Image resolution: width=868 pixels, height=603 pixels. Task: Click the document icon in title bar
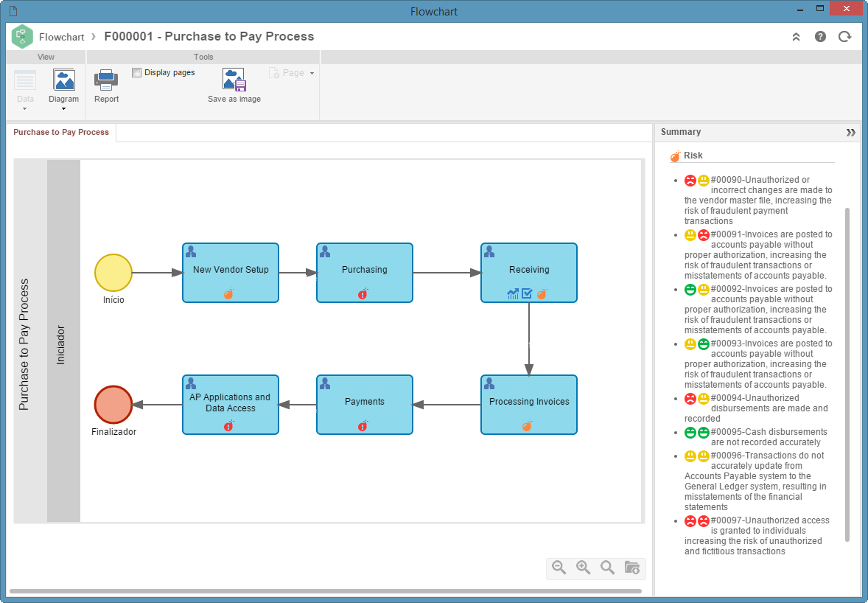tap(14, 11)
